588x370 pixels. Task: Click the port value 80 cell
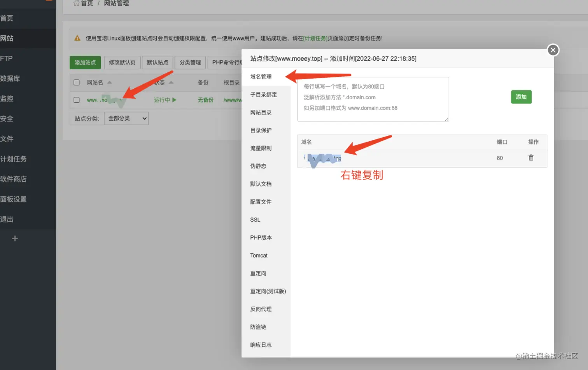click(500, 158)
